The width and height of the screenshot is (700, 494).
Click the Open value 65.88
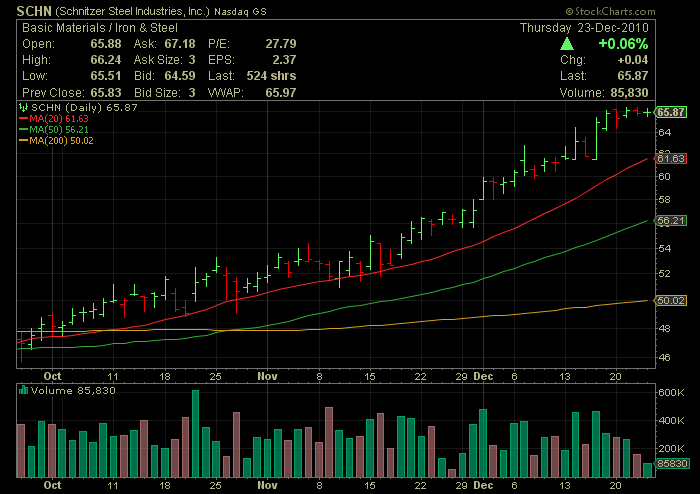pos(106,44)
